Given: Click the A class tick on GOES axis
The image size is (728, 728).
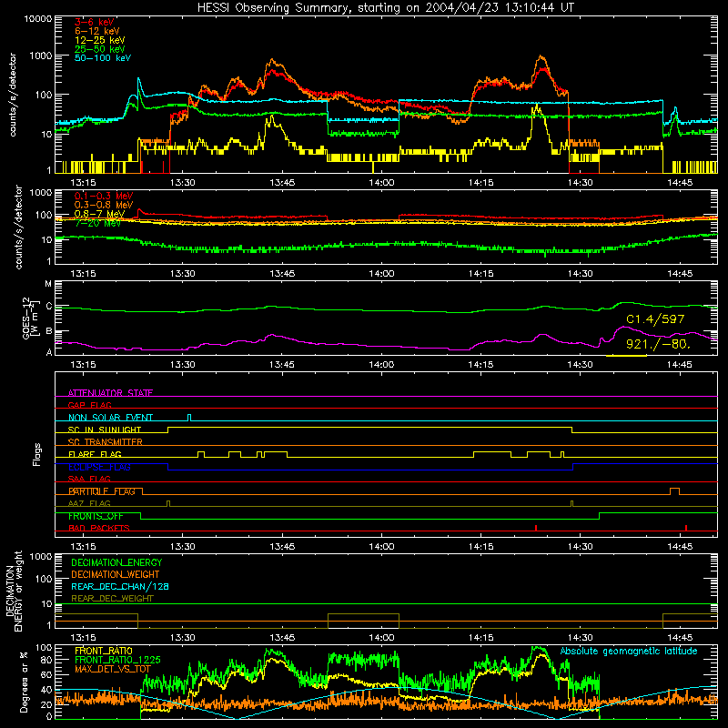Looking at the screenshot, I should coord(49,352).
